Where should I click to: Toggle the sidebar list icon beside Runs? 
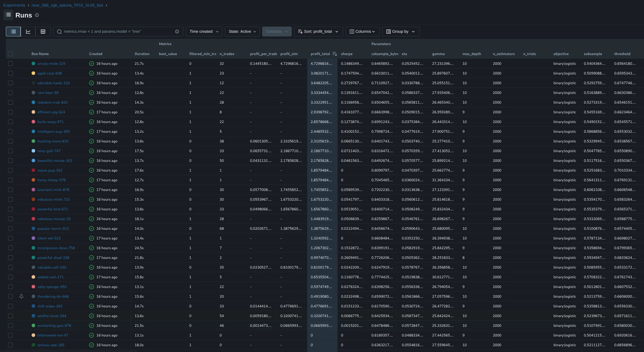(x=8, y=15)
